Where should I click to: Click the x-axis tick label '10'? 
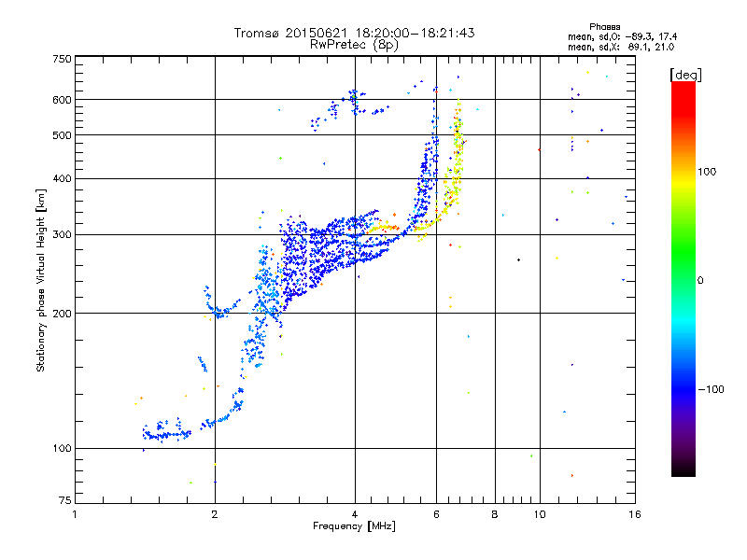540,514
